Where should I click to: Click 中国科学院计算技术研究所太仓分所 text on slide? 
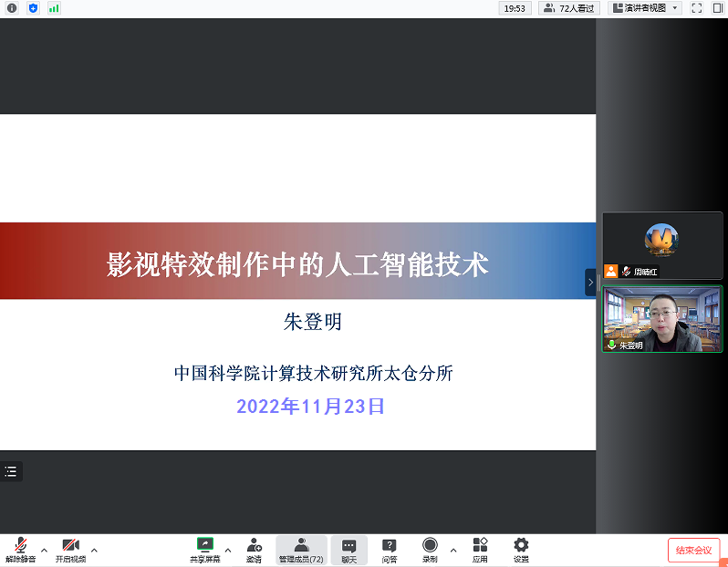[314, 373]
